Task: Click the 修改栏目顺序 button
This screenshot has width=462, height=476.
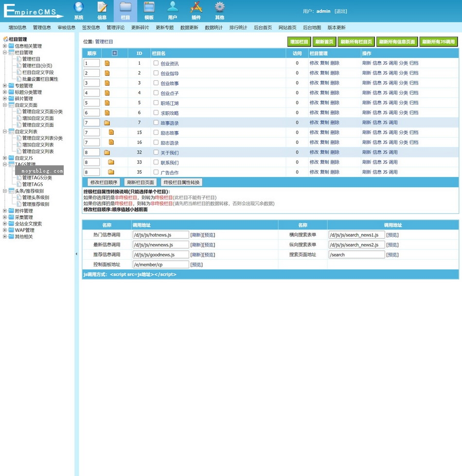Action: [104, 182]
